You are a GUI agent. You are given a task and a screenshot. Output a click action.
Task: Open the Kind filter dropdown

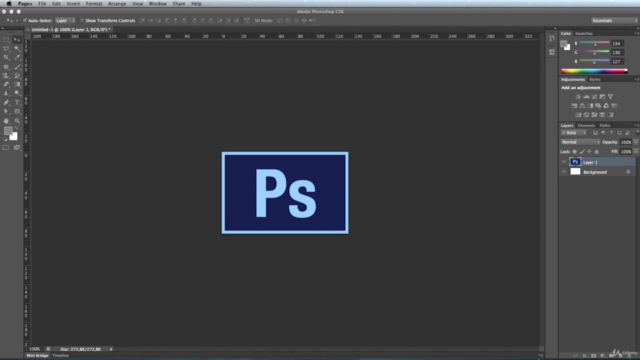pos(574,133)
